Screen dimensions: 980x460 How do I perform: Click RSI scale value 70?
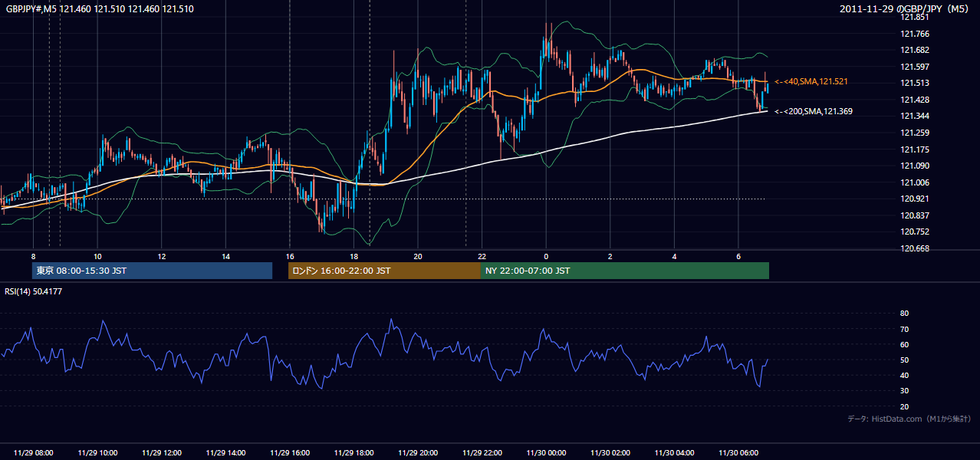pyautogui.click(x=904, y=329)
